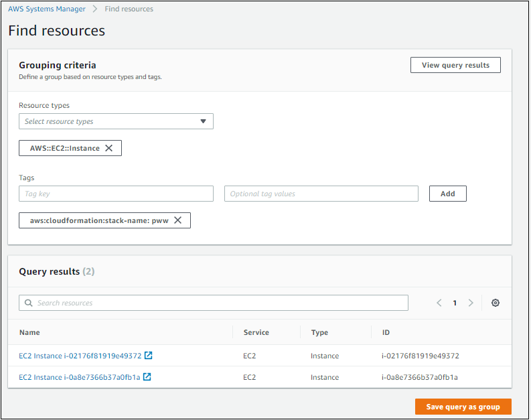Sort by Service column header
The width and height of the screenshot is (531, 420).
(x=256, y=332)
